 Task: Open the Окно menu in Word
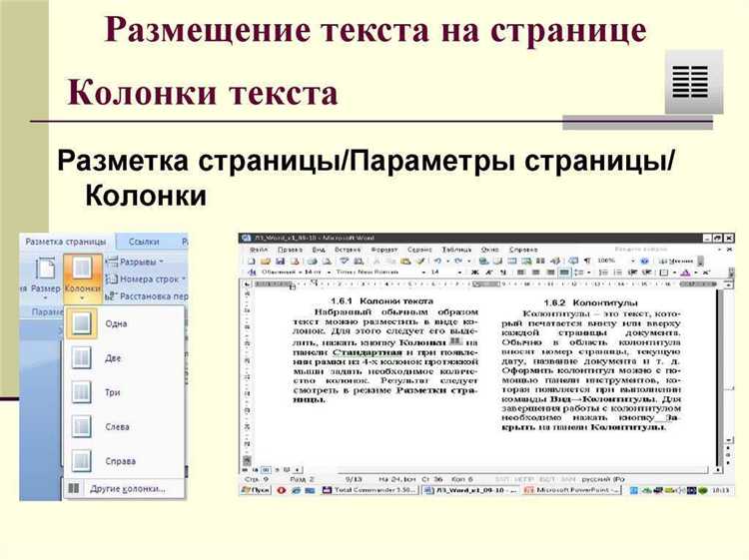(x=489, y=250)
